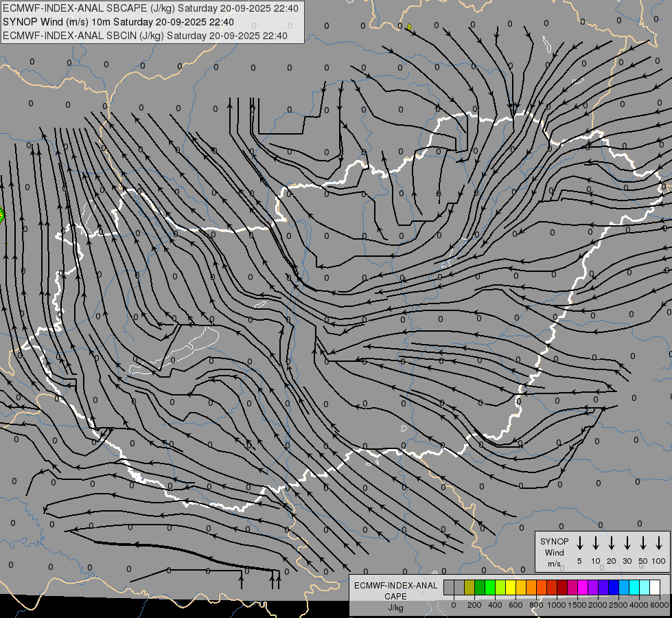
Task: Pick the bright magenta CAPE swatch
Action: [583, 587]
